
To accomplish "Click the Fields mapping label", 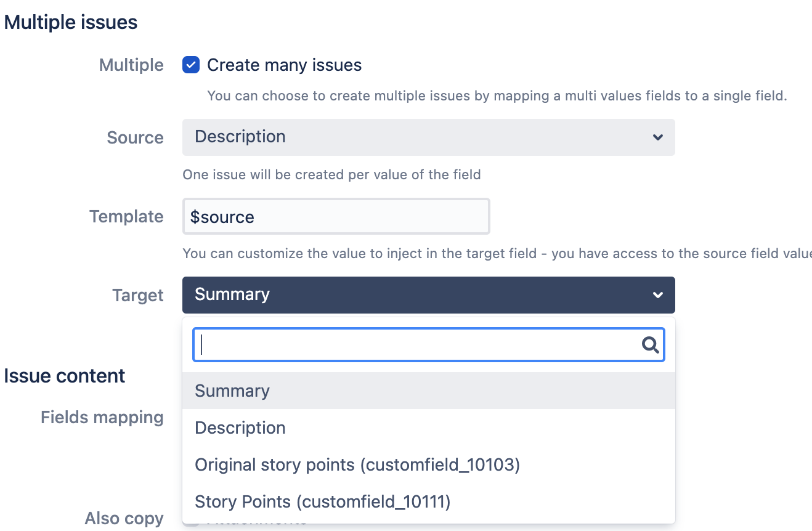I will (102, 418).
